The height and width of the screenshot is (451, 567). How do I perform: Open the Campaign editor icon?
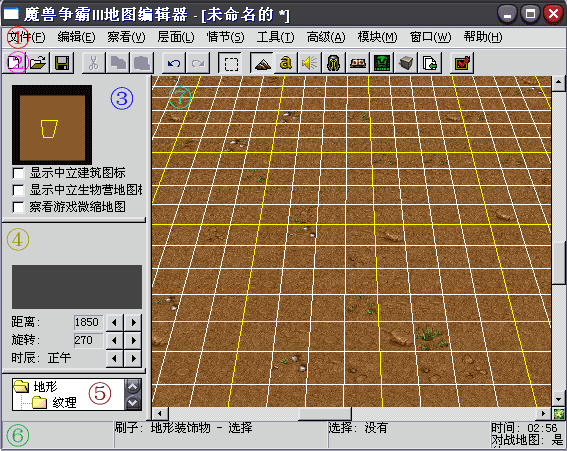(x=358, y=63)
